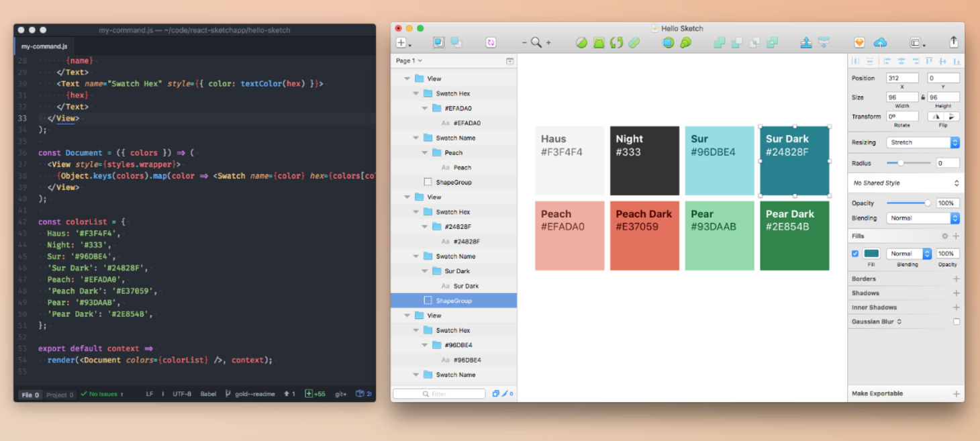Select the Transform tool icon
The image size is (980, 441).
[x=599, y=42]
